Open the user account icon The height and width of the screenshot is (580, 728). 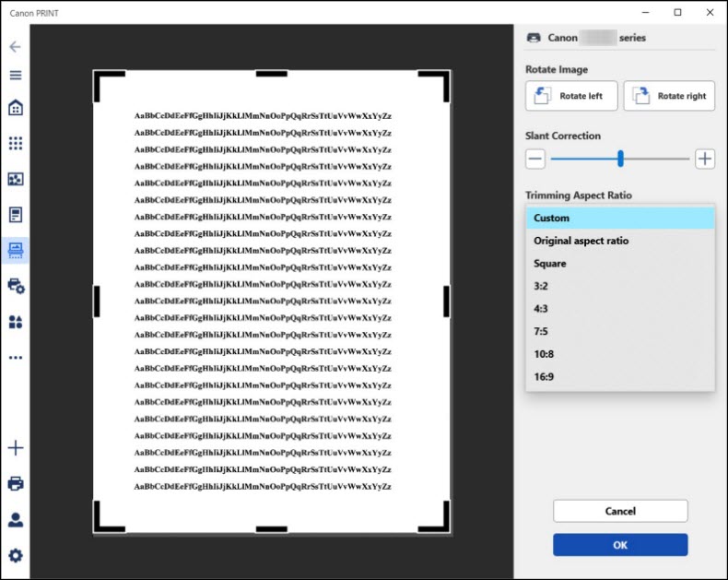click(x=16, y=519)
